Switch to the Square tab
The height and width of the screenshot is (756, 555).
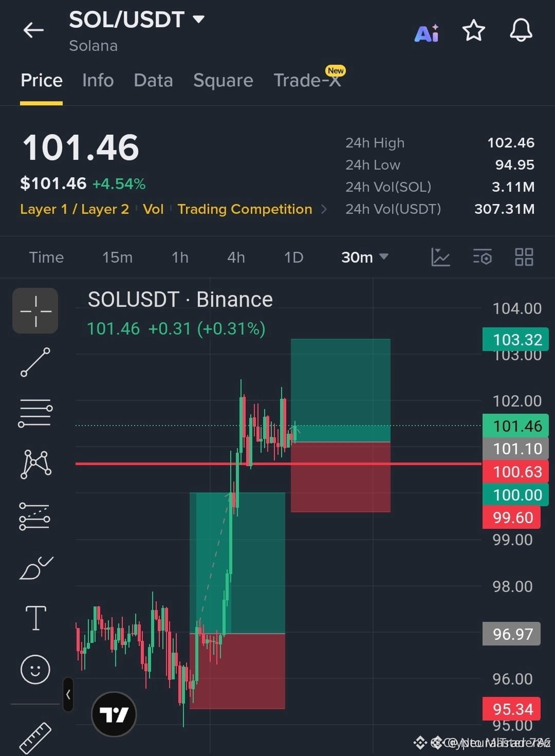click(x=223, y=80)
